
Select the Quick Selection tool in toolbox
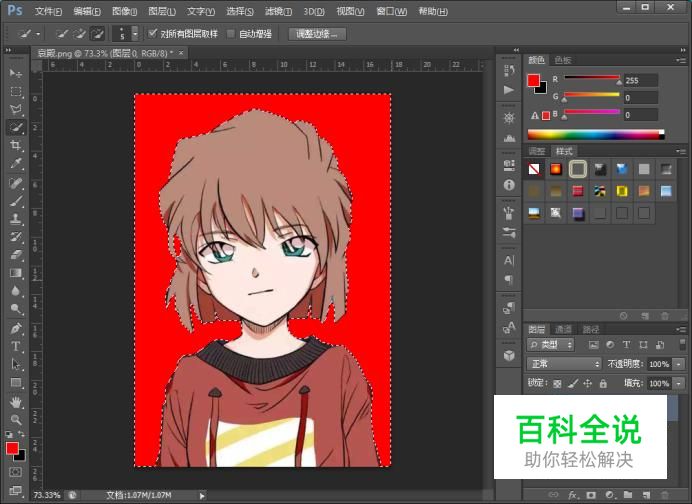(x=16, y=128)
